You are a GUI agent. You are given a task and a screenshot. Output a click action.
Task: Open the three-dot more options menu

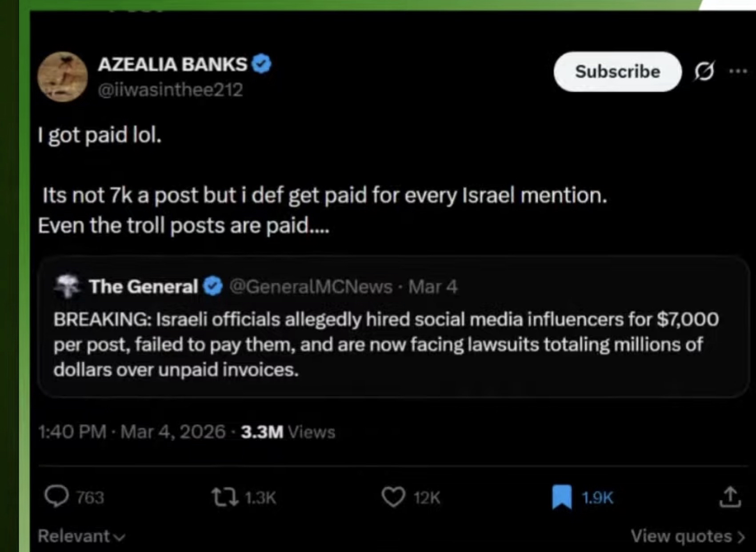[x=738, y=71]
